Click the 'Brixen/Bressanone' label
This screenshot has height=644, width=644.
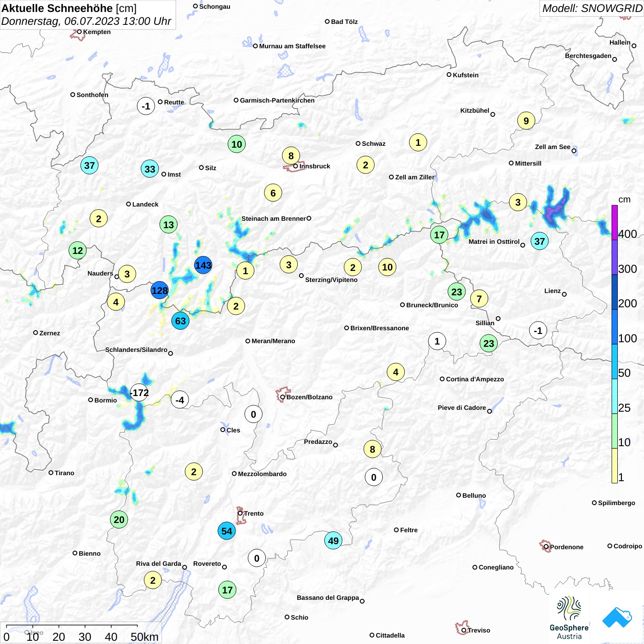coord(379,328)
